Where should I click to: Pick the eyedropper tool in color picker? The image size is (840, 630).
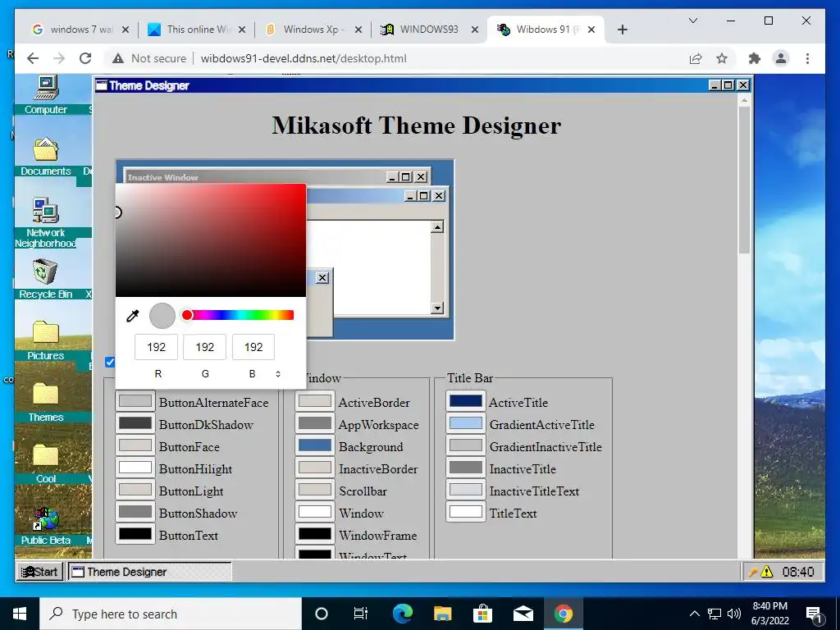click(x=132, y=316)
